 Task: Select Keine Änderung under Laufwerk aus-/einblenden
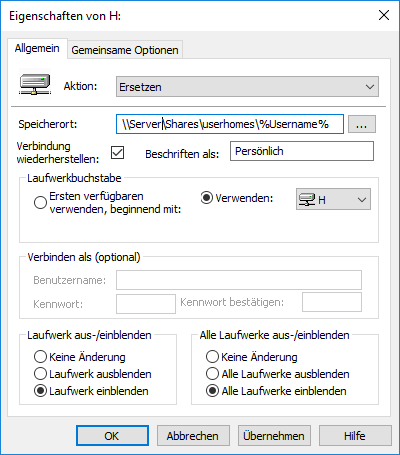(x=40, y=357)
